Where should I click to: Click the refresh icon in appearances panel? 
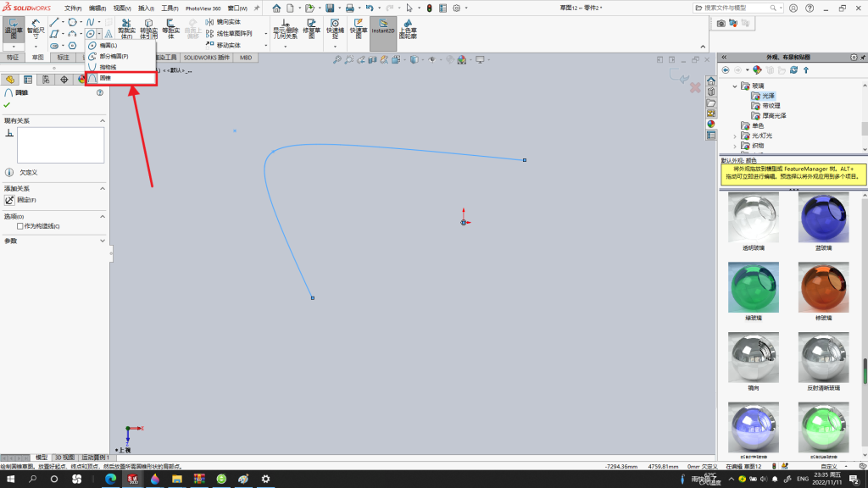click(793, 70)
